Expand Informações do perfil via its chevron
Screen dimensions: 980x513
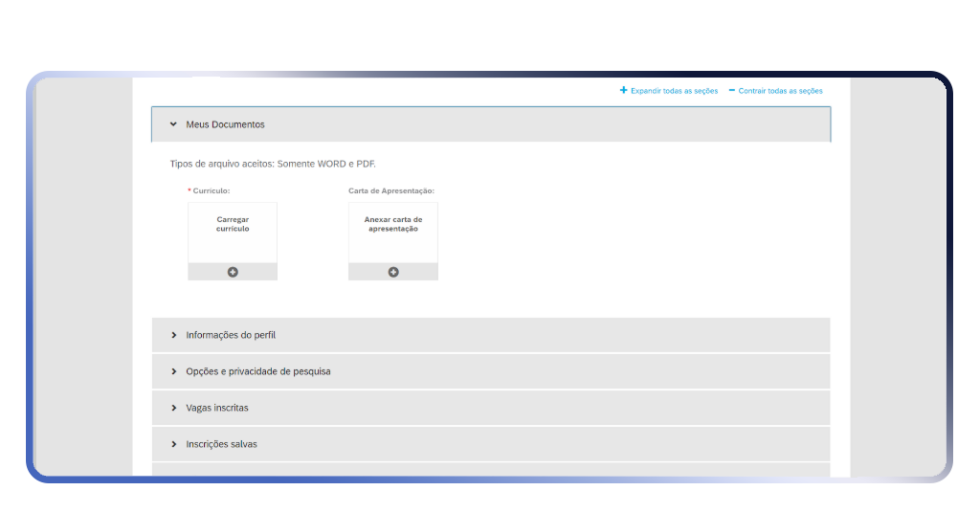tap(173, 335)
